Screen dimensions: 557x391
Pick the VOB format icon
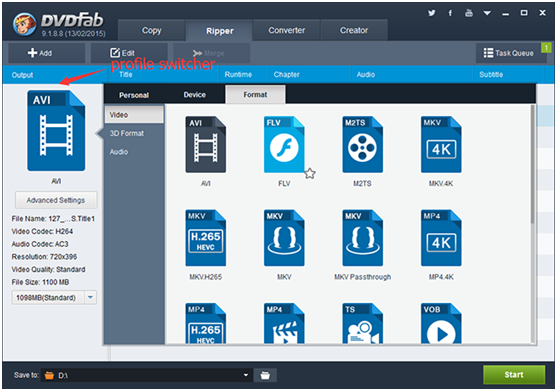tap(441, 323)
